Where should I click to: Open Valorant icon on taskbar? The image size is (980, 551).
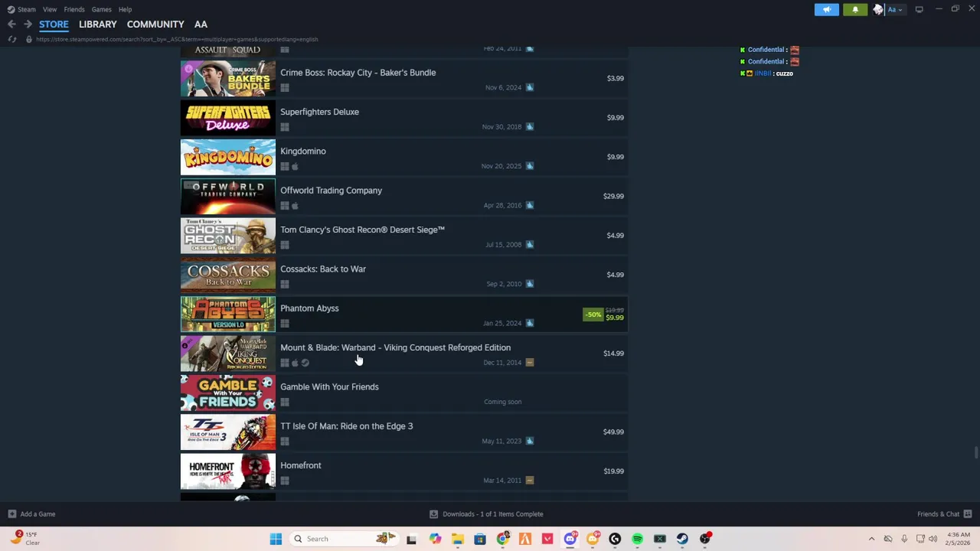(547, 539)
